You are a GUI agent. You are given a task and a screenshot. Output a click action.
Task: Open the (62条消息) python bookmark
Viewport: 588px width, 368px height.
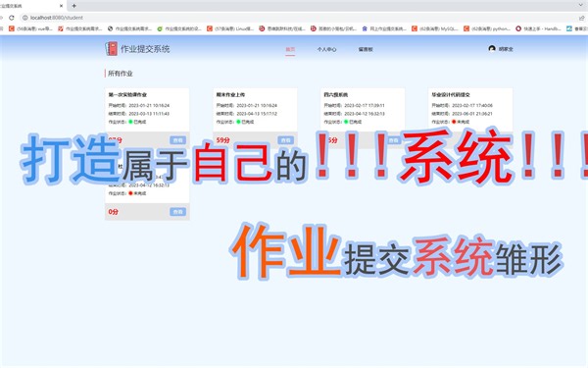487,28
